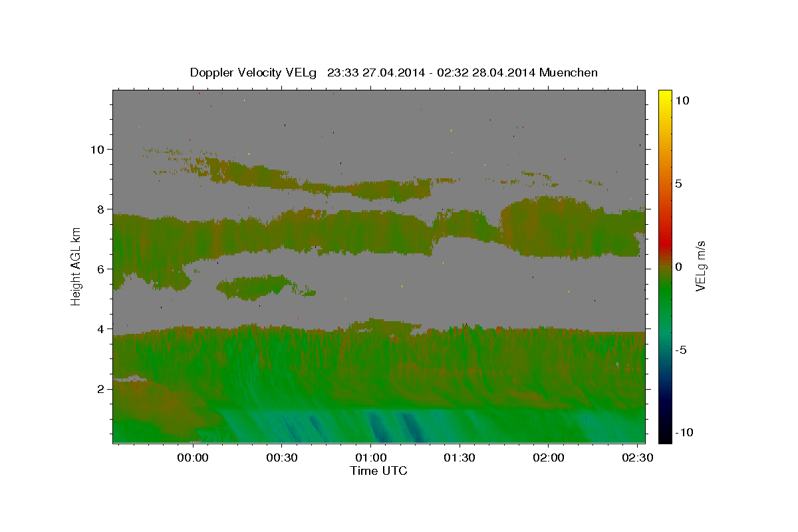Viewport: 798px width, 532px height.
Task: Click the colorbar value label '-5'
Action: [680, 350]
